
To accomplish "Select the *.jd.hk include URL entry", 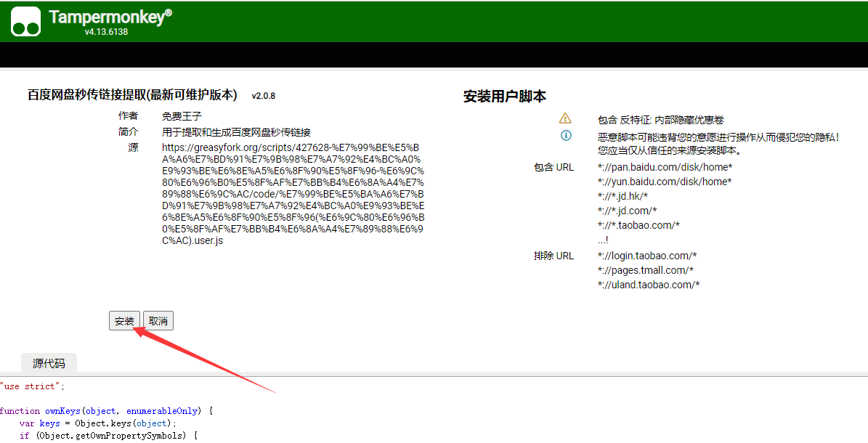I will coord(622,196).
